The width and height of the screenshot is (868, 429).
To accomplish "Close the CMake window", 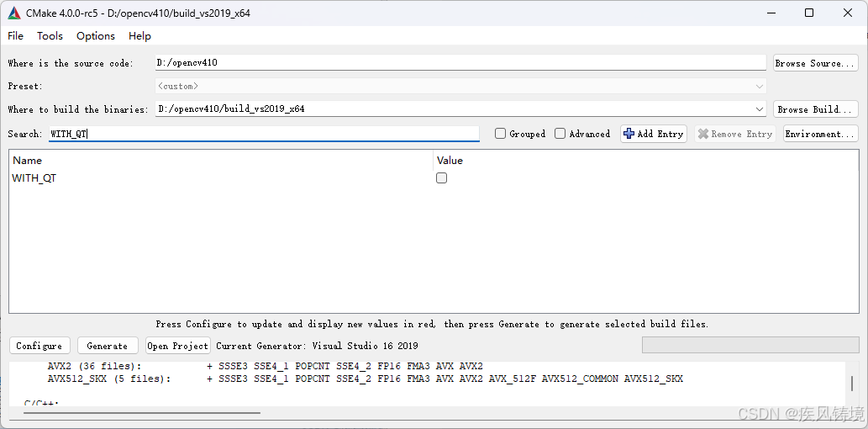I will [848, 13].
